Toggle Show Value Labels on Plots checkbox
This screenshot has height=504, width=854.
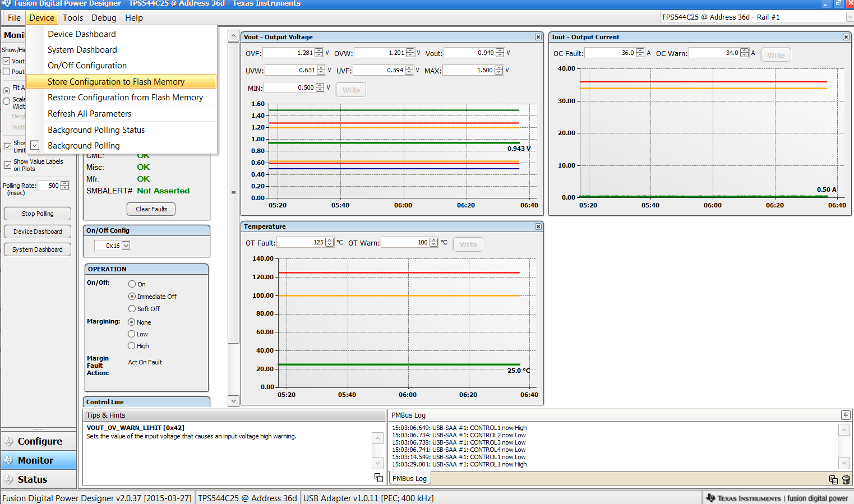(7, 165)
